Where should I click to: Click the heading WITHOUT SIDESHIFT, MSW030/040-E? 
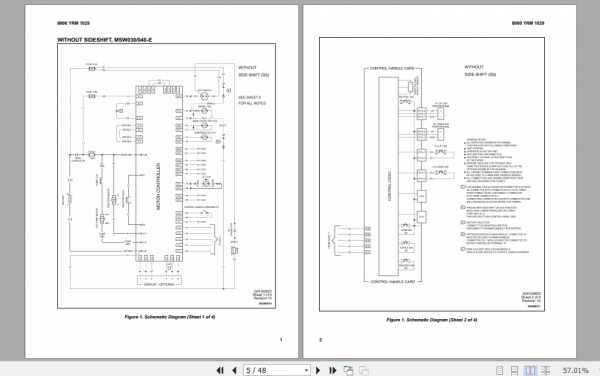coord(104,40)
